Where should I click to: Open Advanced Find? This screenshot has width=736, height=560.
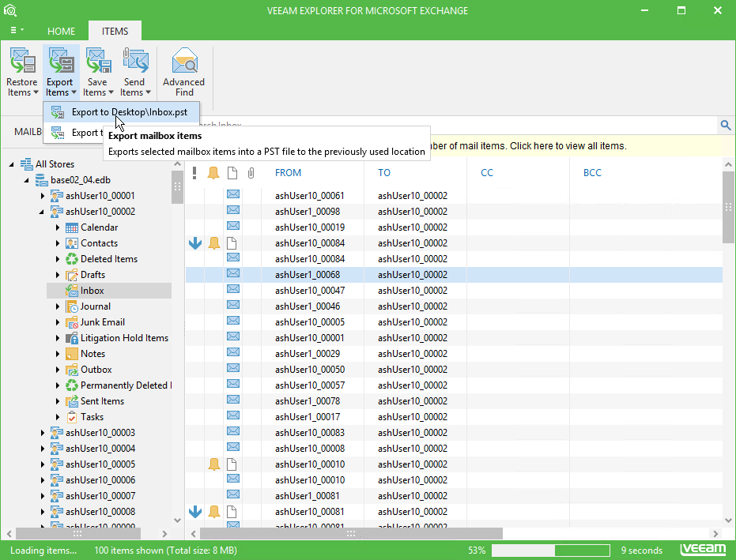[184, 71]
